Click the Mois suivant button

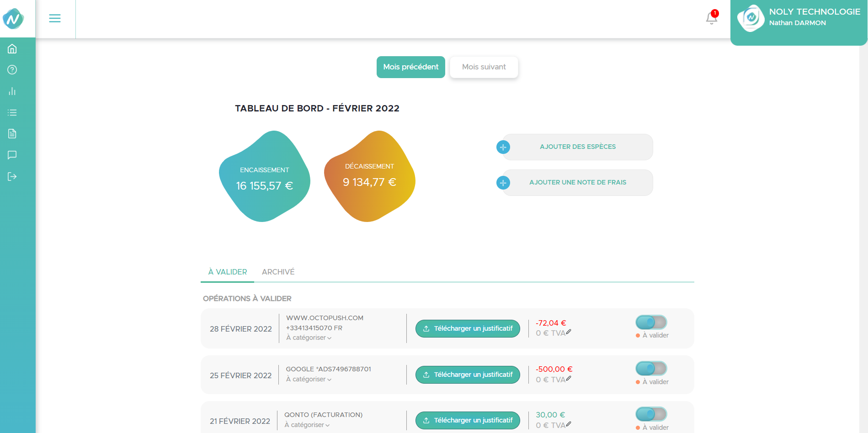click(x=484, y=67)
